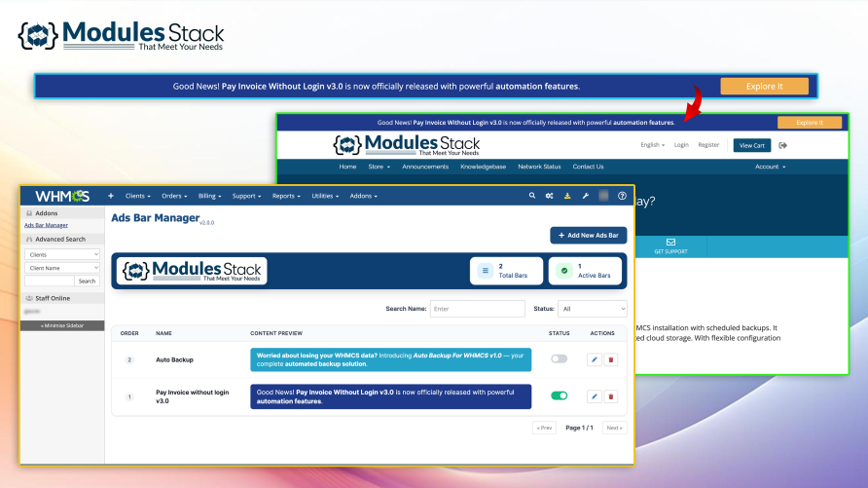Disable the Pay Invoice without login toggle

[560, 395]
